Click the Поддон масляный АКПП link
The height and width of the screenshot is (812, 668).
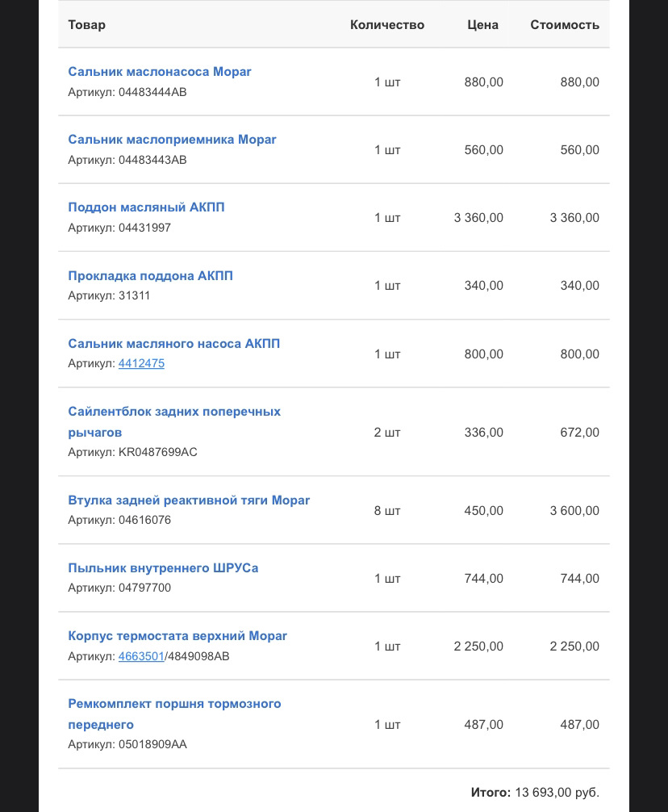(x=146, y=207)
